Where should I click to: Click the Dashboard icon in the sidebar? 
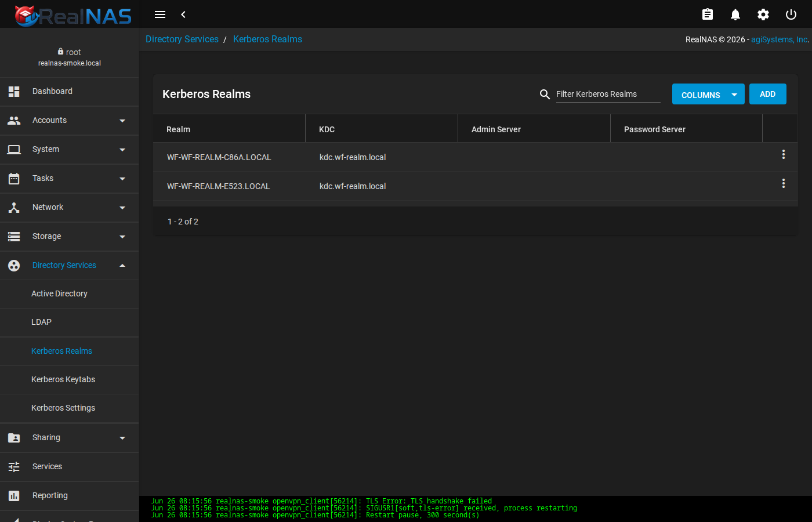tap(14, 91)
